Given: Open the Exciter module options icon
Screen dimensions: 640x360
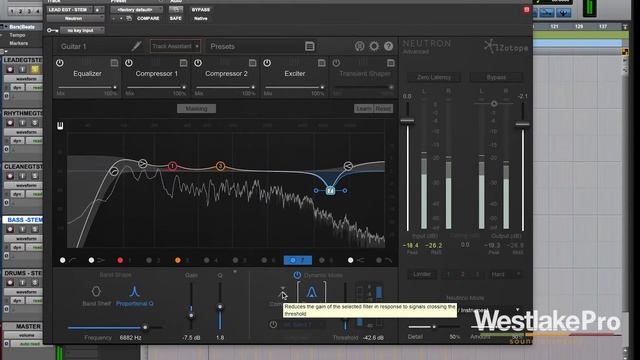Looking at the screenshot, I should point(322,63).
